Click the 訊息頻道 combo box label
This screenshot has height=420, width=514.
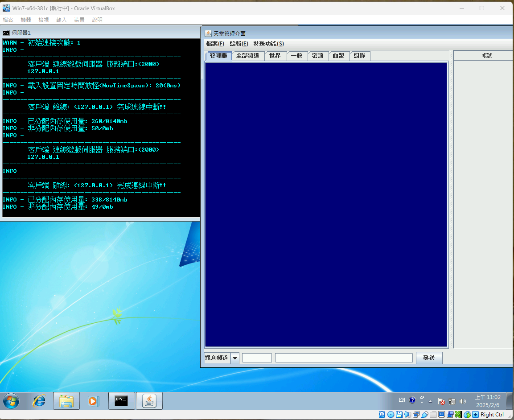coord(218,358)
